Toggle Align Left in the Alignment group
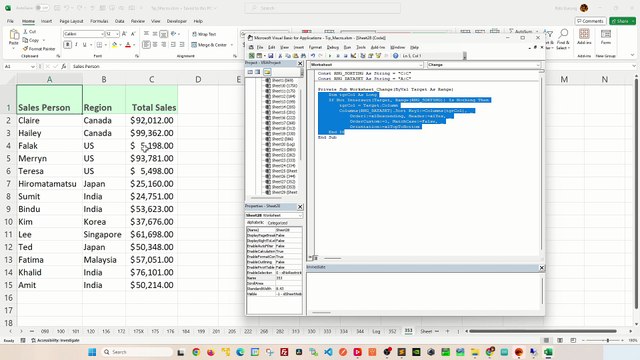The height and width of the screenshot is (360, 640). [147, 44]
